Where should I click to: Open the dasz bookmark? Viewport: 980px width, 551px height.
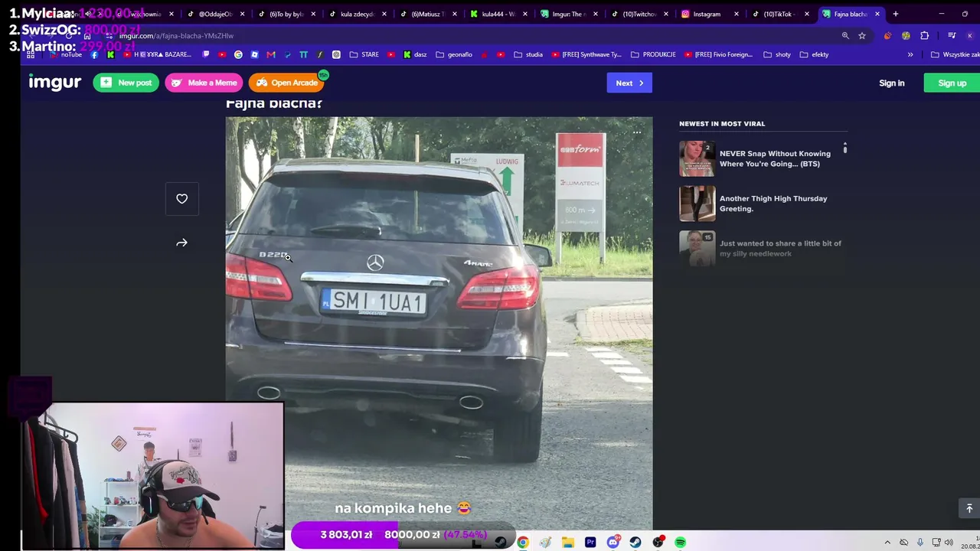tap(415, 54)
